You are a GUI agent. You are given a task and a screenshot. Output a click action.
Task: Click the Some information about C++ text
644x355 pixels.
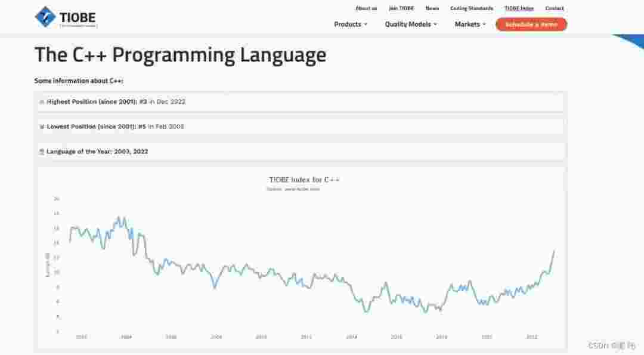(79, 81)
